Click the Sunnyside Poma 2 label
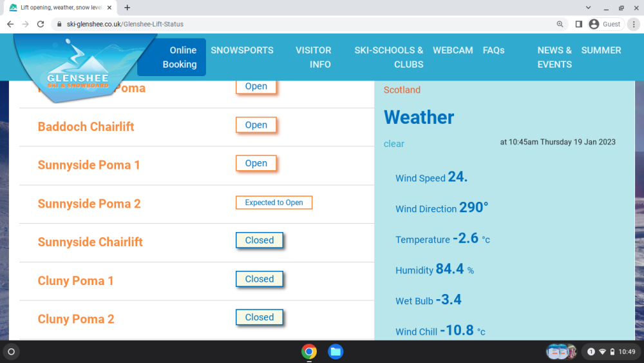 point(89,204)
